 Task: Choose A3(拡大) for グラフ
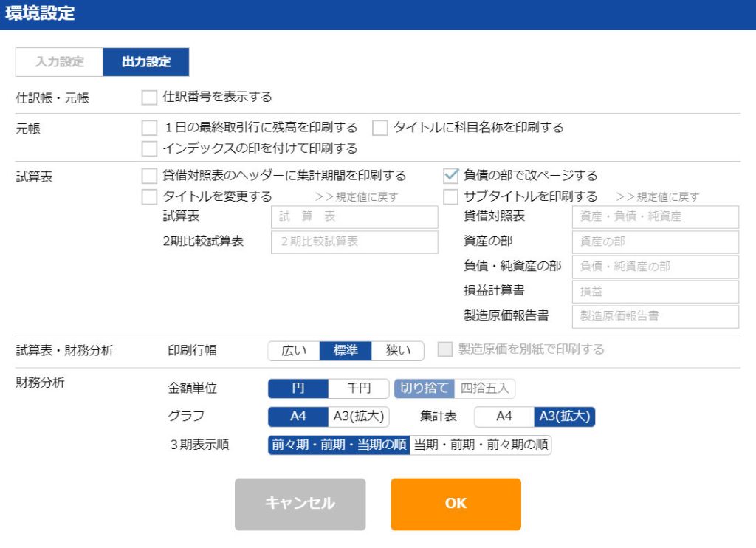click(359, 417)
